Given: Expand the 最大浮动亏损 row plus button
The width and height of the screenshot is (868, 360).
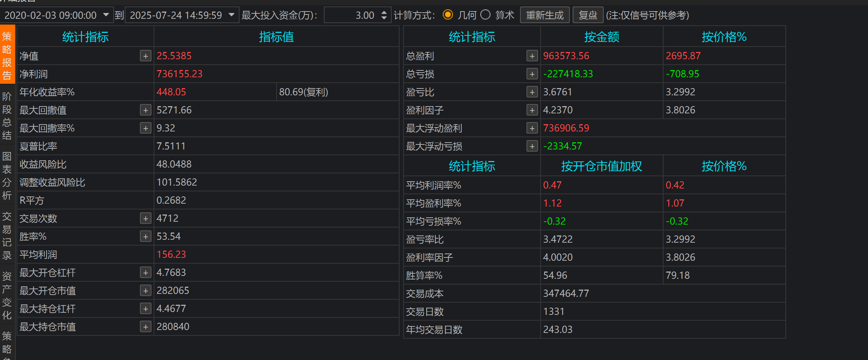Looking at the screenshot, I should (532, 146).
